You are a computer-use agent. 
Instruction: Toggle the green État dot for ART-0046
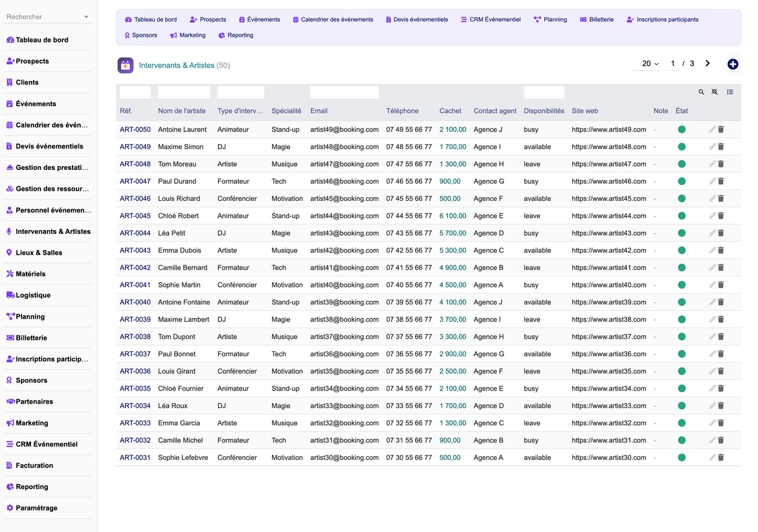[x=682, y=198]
